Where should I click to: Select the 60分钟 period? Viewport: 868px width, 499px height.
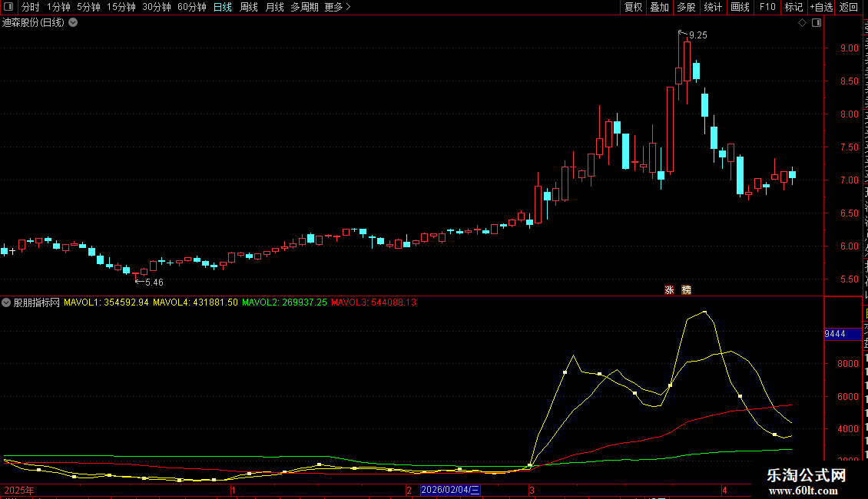tap(191, 7)
